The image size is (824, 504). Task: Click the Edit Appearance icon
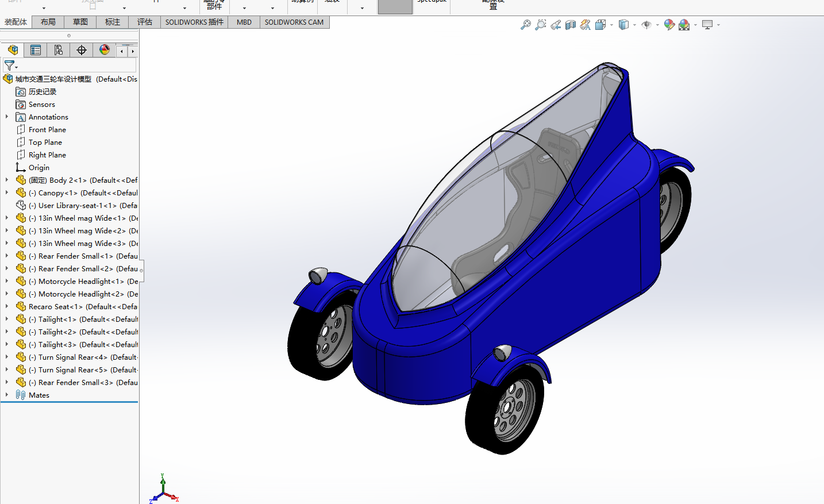click(x=669, y=25)
